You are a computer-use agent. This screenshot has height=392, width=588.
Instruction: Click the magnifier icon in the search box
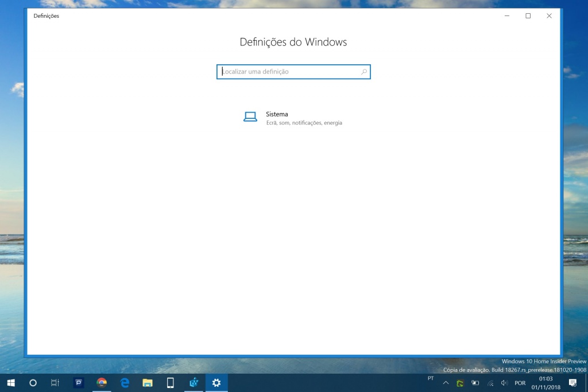click(363, 71)
